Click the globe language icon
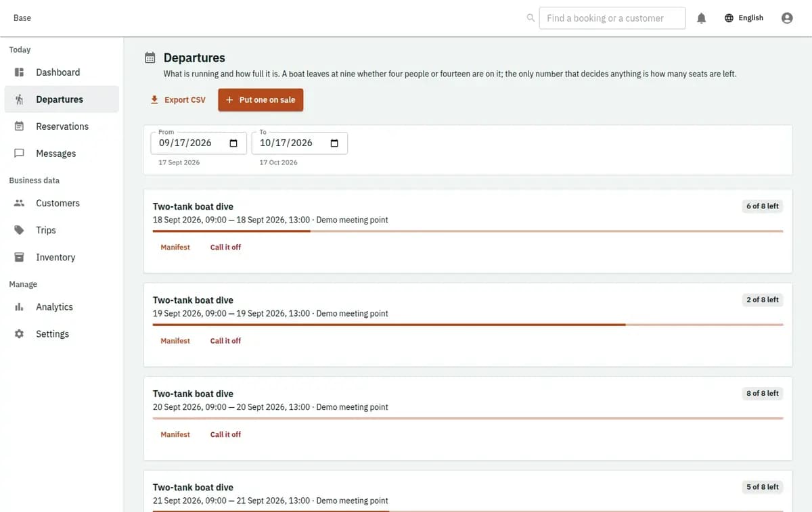The width and height of the screenshot is (812, 512). click(x=729, y=18)
